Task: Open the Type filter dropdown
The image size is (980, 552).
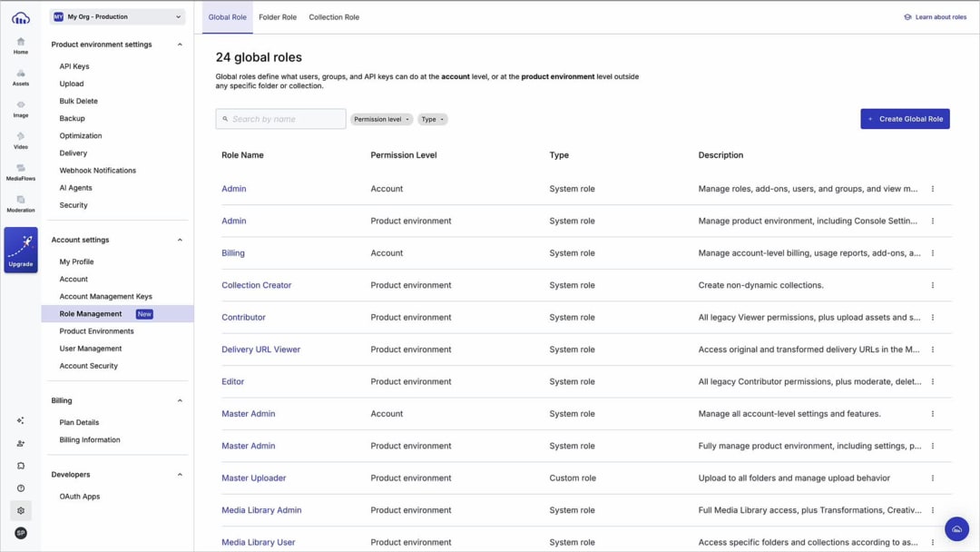Action: coord(433,120)
